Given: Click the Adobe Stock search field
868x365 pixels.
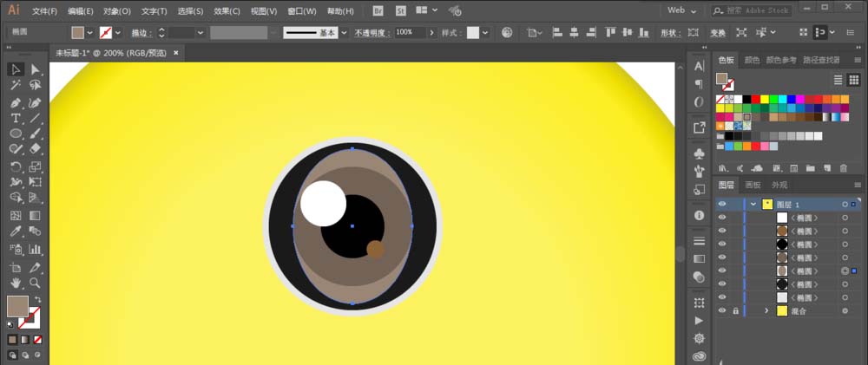Looking at the screenshot, I should [752, 10].
